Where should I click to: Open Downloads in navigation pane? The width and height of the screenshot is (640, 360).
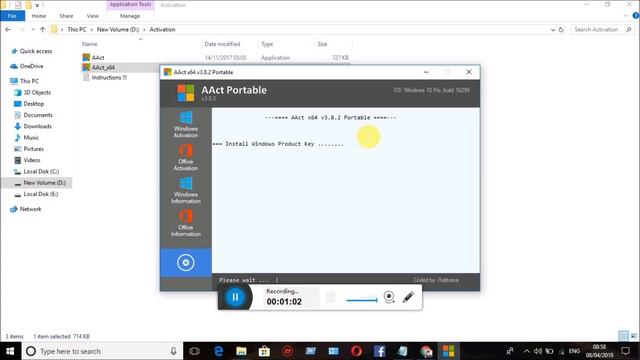coord(37,126)
